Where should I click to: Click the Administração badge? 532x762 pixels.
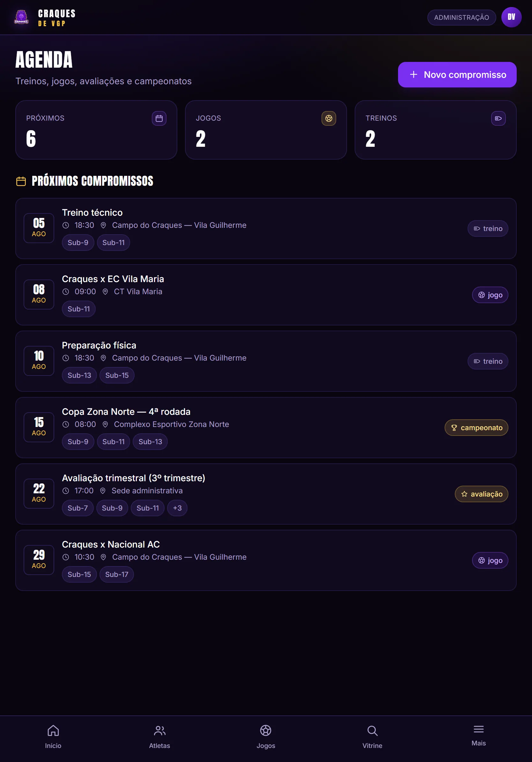click(462, 18)
